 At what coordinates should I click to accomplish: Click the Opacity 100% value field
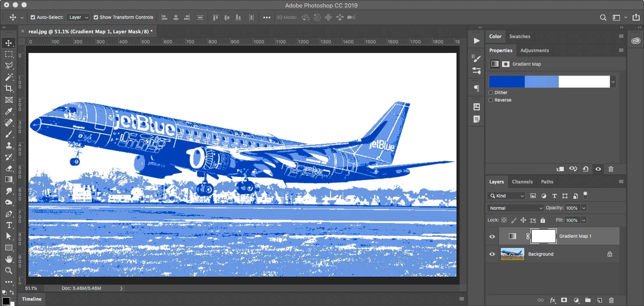pos(572,208)
